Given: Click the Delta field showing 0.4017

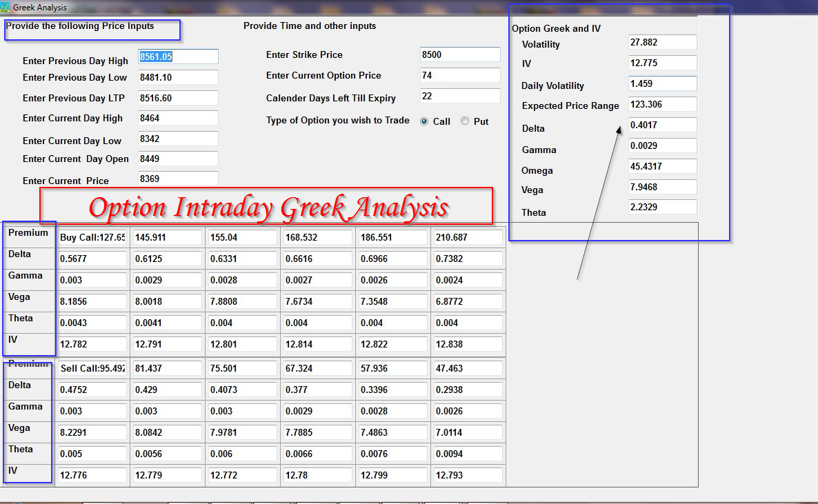Looking at the screenshot, I should 661,125.
